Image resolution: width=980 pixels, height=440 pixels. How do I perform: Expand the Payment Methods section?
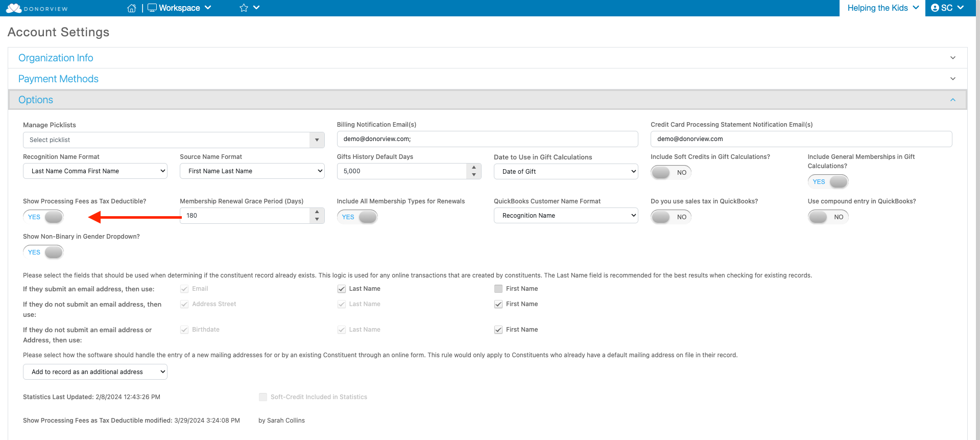click(x=487, y=79)
